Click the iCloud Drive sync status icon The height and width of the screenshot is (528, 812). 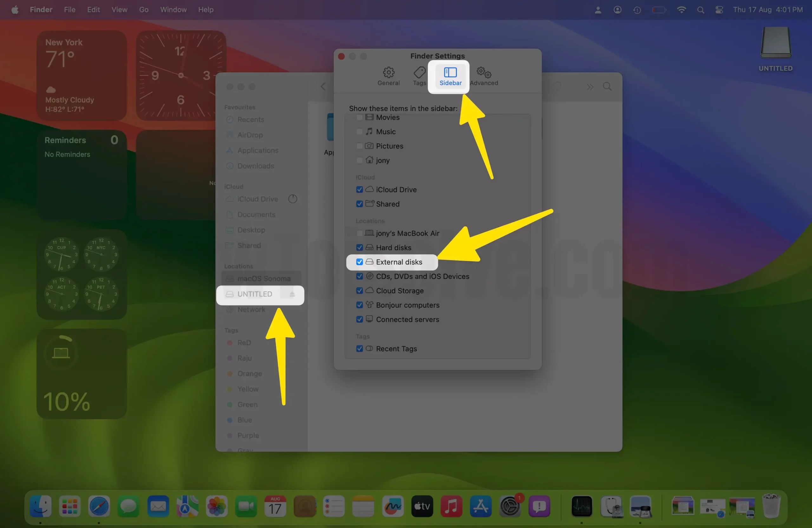293,199
